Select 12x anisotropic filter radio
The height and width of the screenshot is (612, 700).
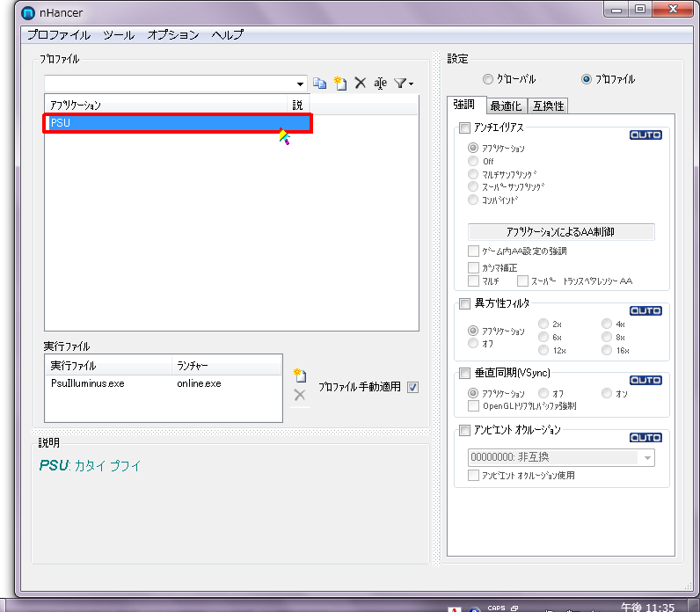click(x=543, y=351)
